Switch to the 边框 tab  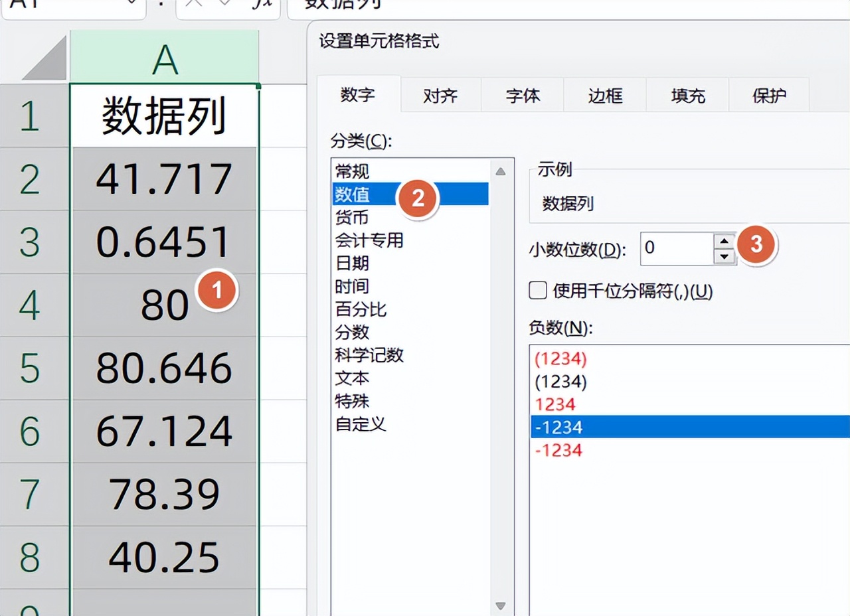[605, 95]
